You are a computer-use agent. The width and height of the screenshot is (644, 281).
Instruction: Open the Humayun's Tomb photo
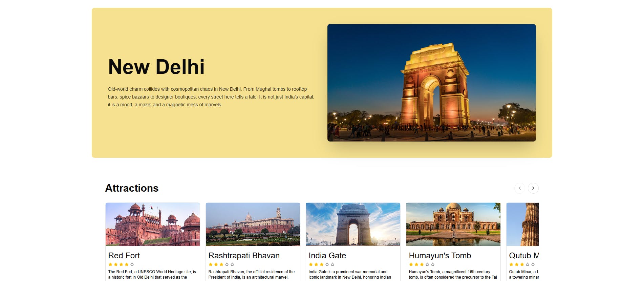coord(453,224)
